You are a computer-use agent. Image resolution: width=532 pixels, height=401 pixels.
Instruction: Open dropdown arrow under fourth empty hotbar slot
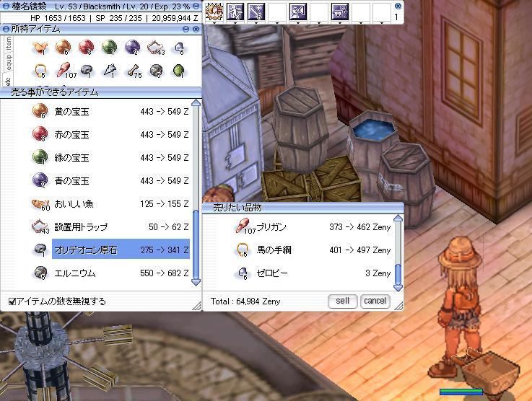coord(277,22)
